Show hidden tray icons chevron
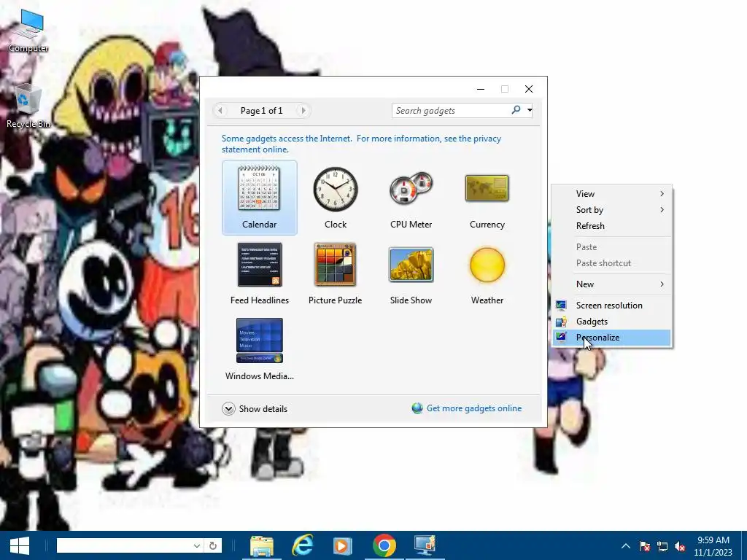 [x=626, y=546]
